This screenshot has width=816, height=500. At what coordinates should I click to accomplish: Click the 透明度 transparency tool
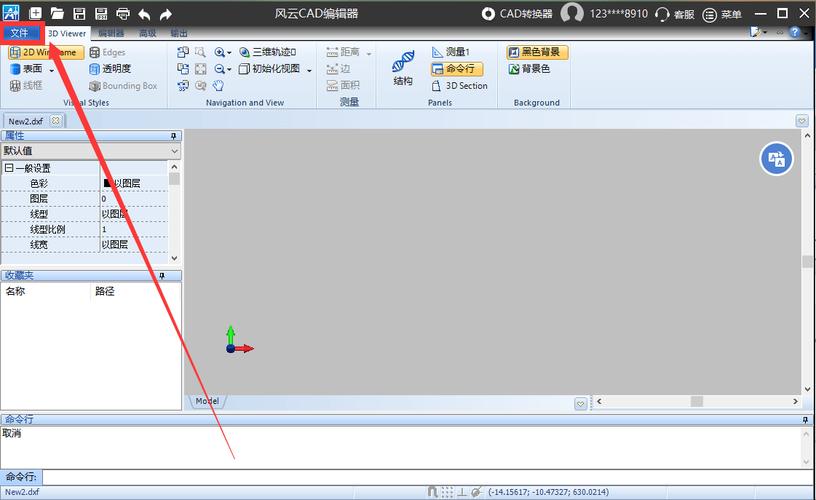pyautogui.click(x=109, y=69)
